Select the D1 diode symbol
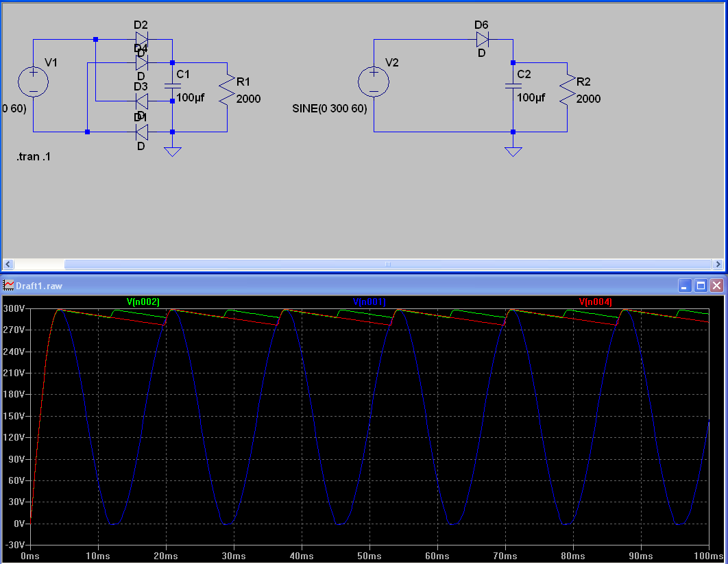The width and height of the screenshot is (728, 564). pyautogui.click(x=142, y=132)
